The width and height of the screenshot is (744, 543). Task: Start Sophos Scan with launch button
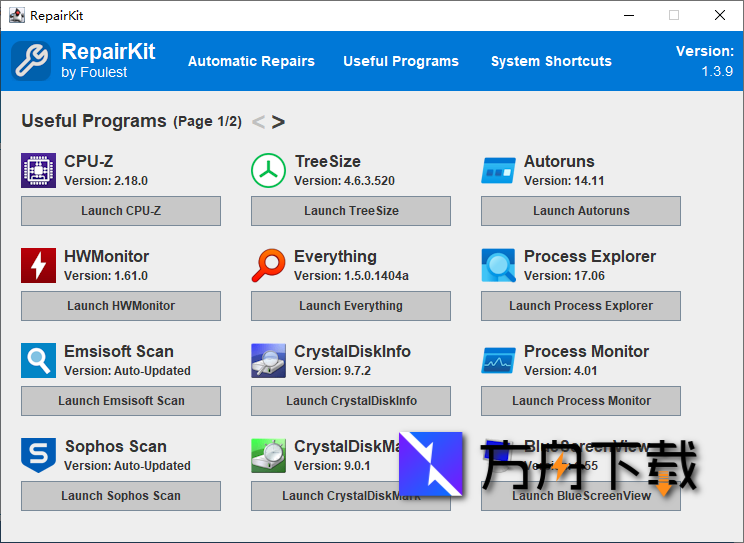point(121,496)
